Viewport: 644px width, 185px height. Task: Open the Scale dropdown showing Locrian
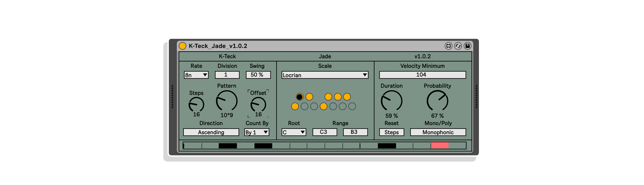click(325, 75)
